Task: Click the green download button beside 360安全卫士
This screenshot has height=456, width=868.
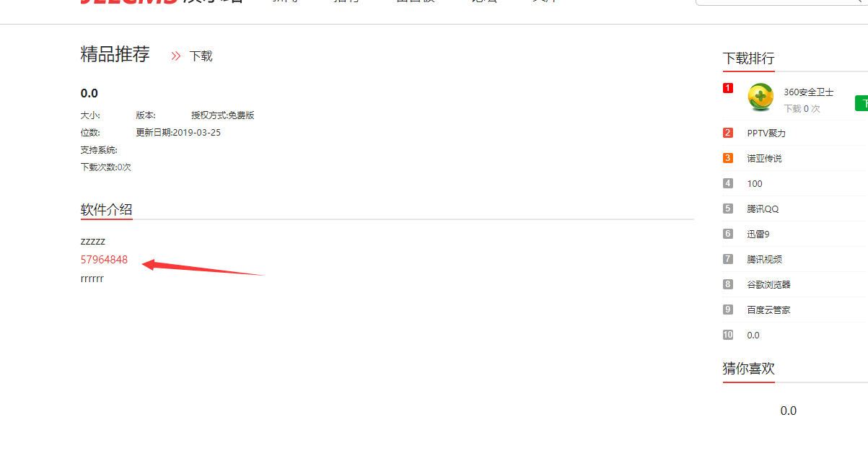Action: pyautogui.click(x=862, y=103)
